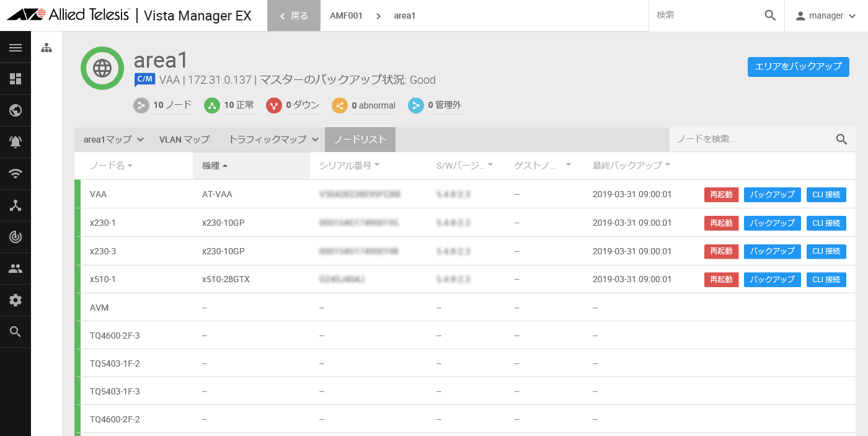Open the system settings gear icon

pos(15,300)
